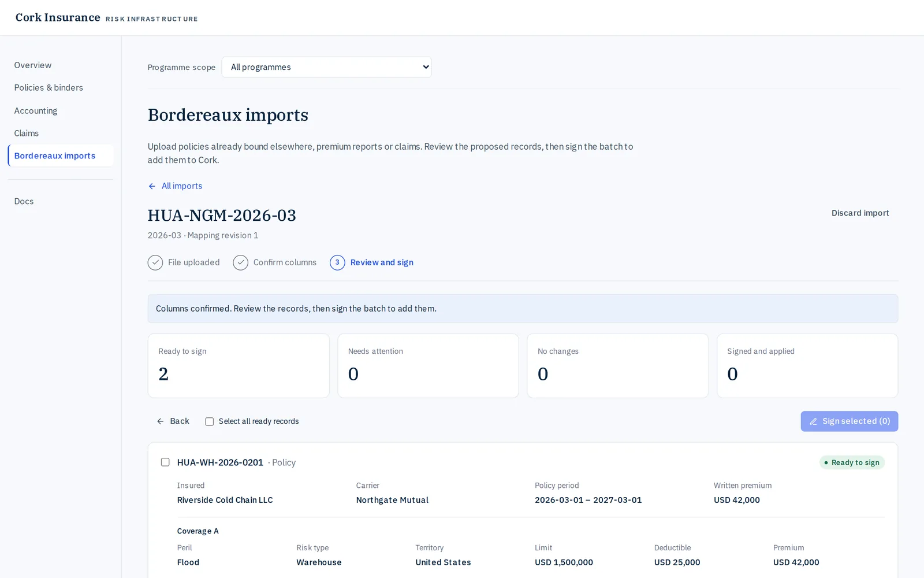Click the Discard import button
This screenshot has width=924, height=578.
pos(860,213)
